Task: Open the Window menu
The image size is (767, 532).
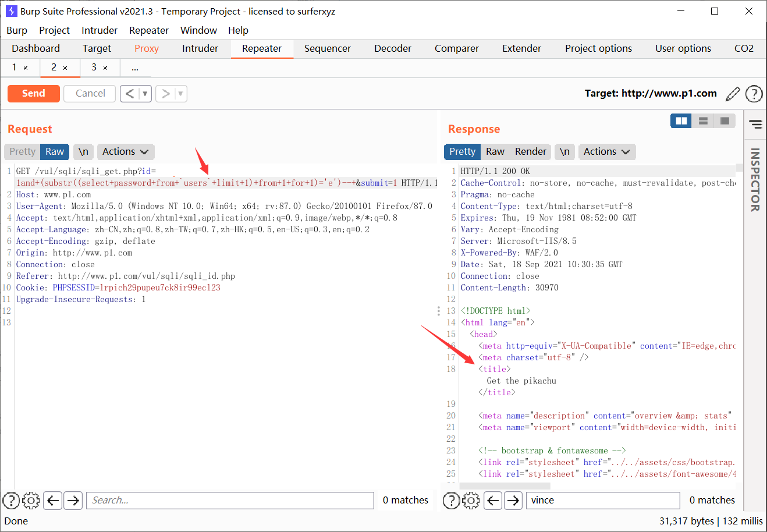Action: pos(198,30)
